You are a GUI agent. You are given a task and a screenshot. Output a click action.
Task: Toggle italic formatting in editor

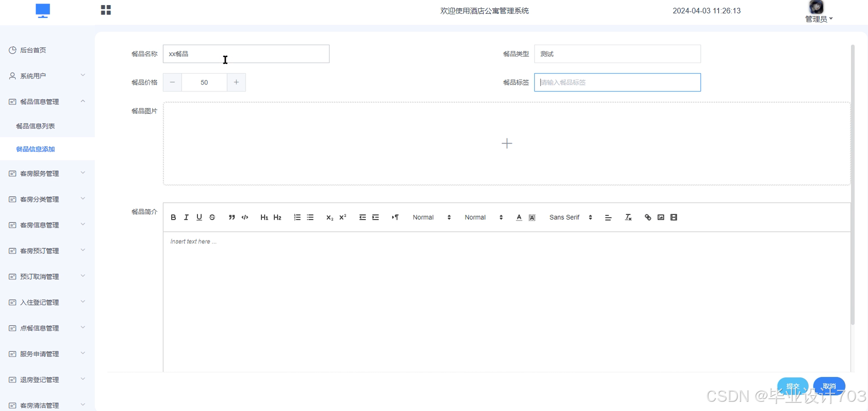point(186,217)
